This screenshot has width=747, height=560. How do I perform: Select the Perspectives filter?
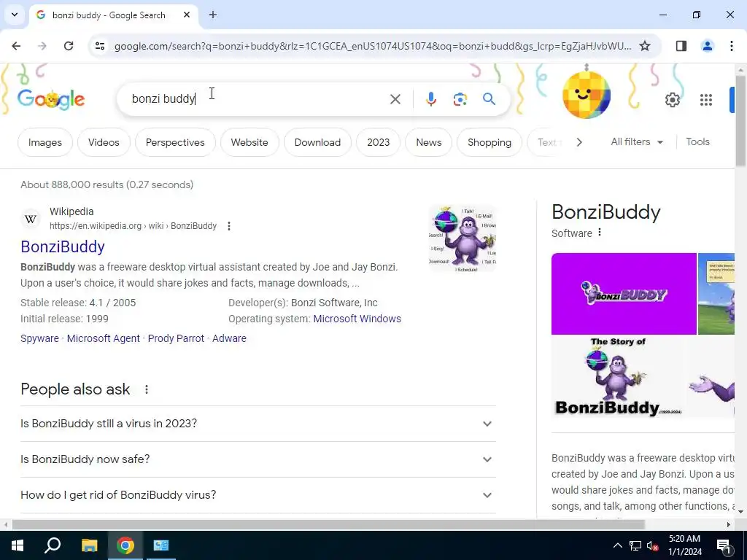175,142
